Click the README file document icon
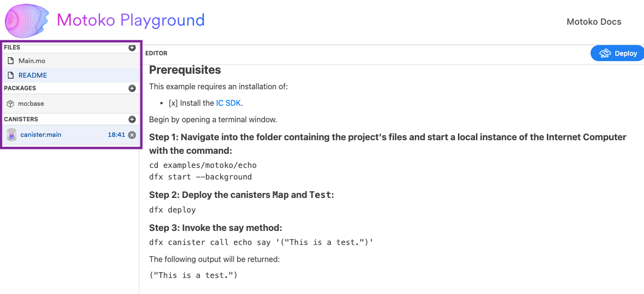The image size is (644, 294). [11, 75]
